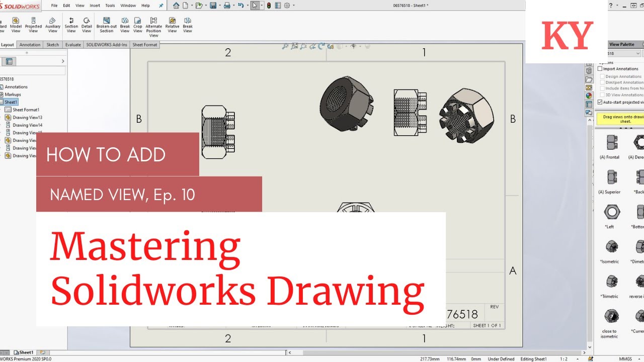Tick the 3D View Annotations checkbox
This screenshot has height=362, width=644.
[602, 95]
